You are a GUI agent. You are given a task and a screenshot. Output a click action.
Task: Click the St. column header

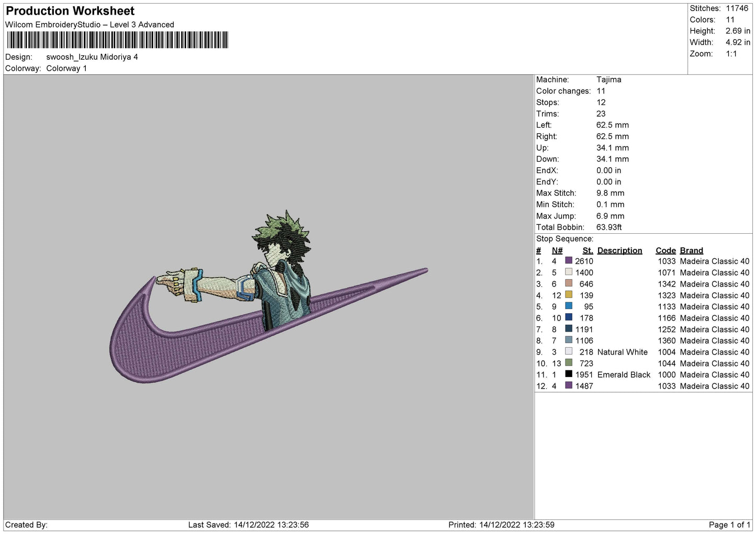pyautogui.click(x=588, y=251)
